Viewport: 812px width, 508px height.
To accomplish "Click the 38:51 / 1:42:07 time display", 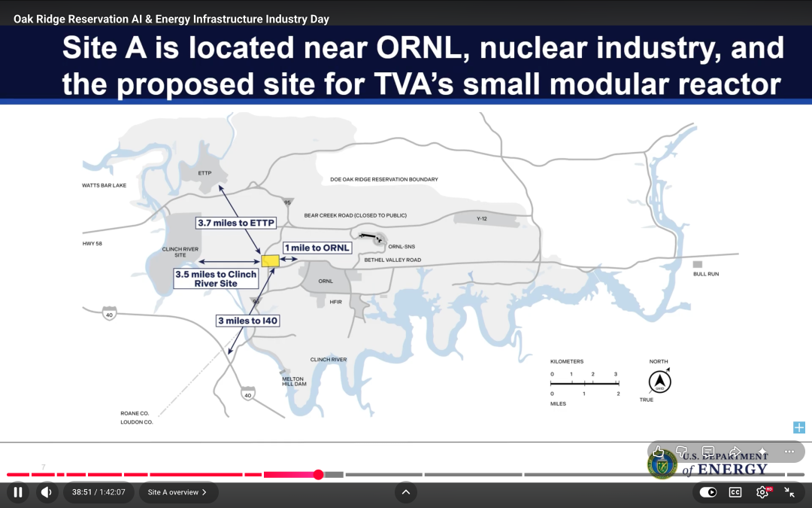I will 98,492.
